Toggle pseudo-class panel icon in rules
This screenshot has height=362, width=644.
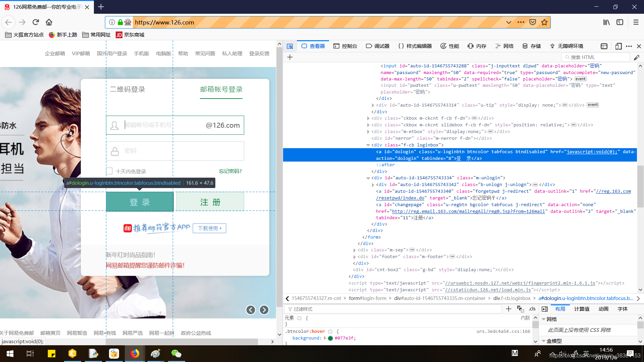pos(520,309)
